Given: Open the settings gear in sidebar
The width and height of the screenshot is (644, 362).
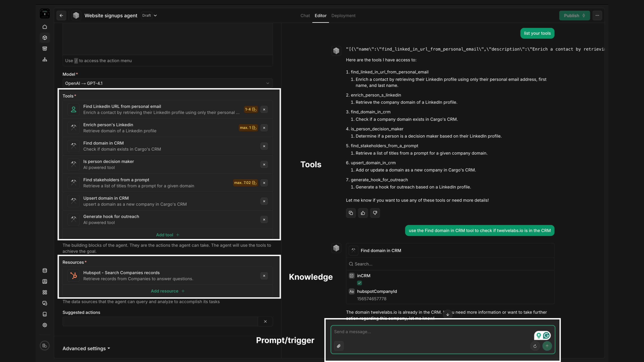Looking at the screenshot, I should click(45, 325).
